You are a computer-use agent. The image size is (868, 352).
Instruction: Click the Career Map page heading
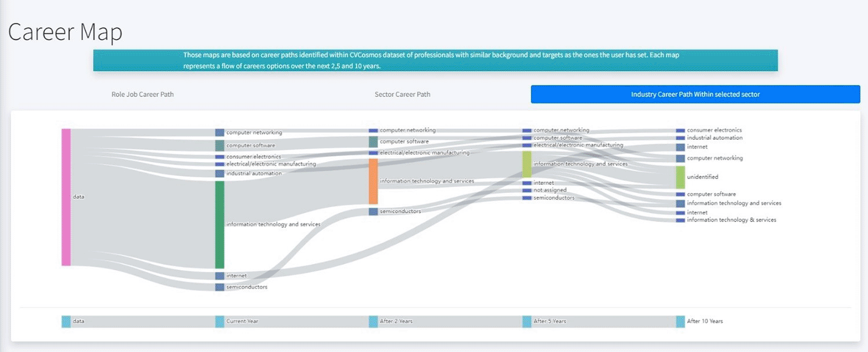[x=65, y=32]
